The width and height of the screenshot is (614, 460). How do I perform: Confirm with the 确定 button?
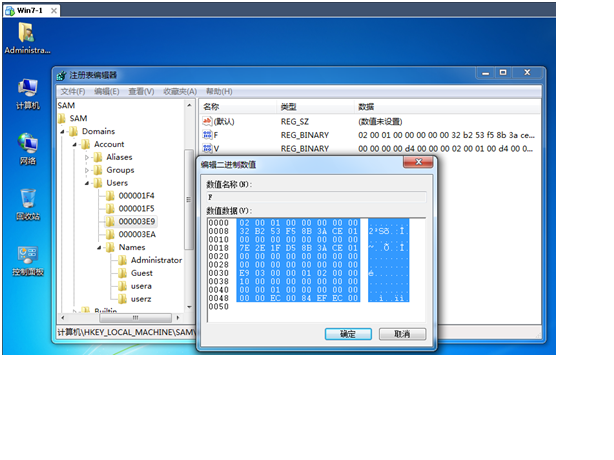coord(348,334)
